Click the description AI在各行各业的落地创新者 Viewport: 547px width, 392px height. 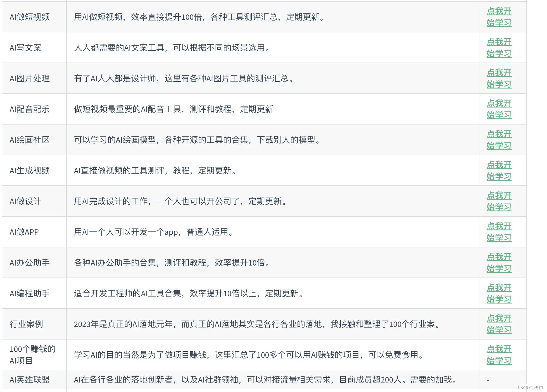click(x=266, y=380)
